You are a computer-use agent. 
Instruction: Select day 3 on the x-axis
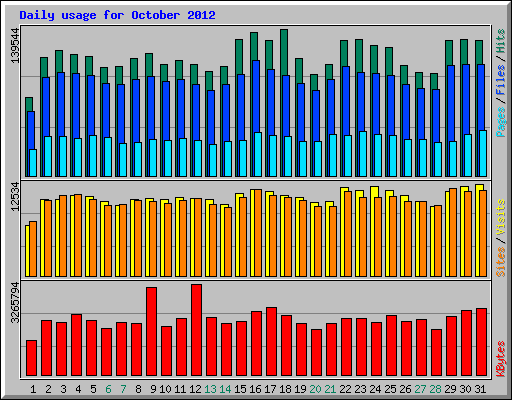pyautogui.click(x=63, y=389)
